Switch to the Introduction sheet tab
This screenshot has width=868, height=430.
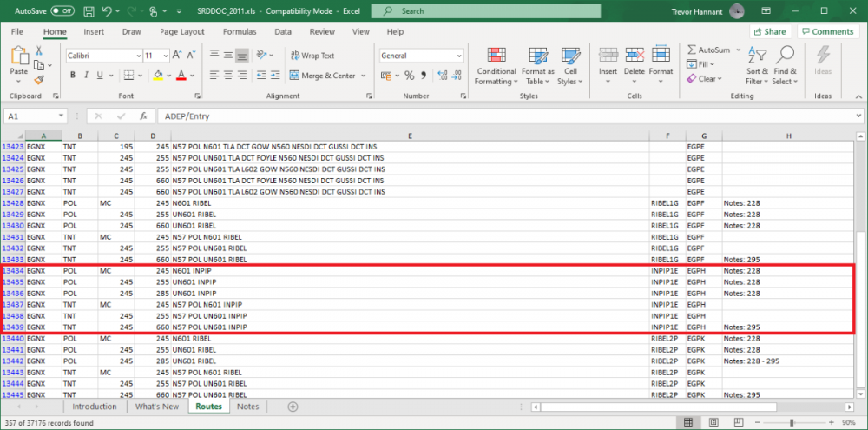(x=94, y=407)
